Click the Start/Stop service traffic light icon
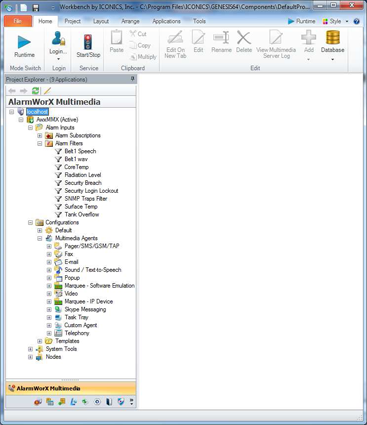 pos(88,42)
